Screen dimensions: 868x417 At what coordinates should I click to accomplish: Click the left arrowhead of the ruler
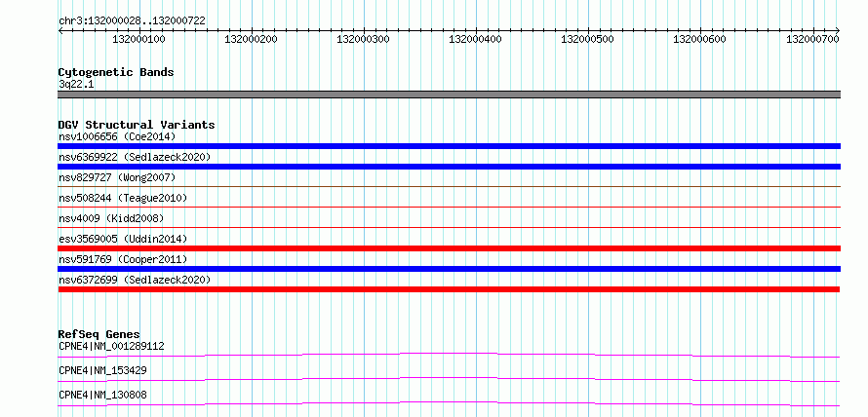pyautogui.click(x=60, y=30)
